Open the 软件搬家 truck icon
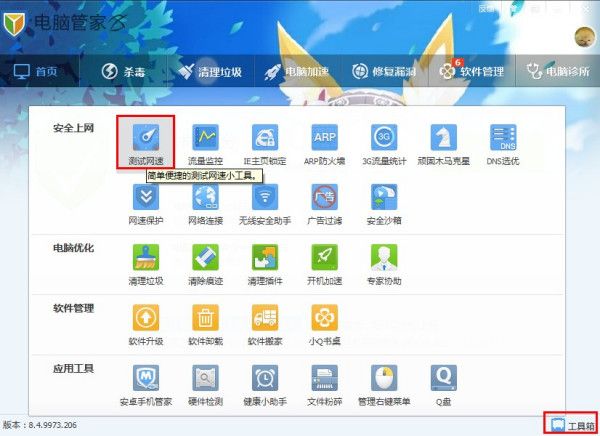The width and height of the screenshot is (600, 436). pos(265,317)
